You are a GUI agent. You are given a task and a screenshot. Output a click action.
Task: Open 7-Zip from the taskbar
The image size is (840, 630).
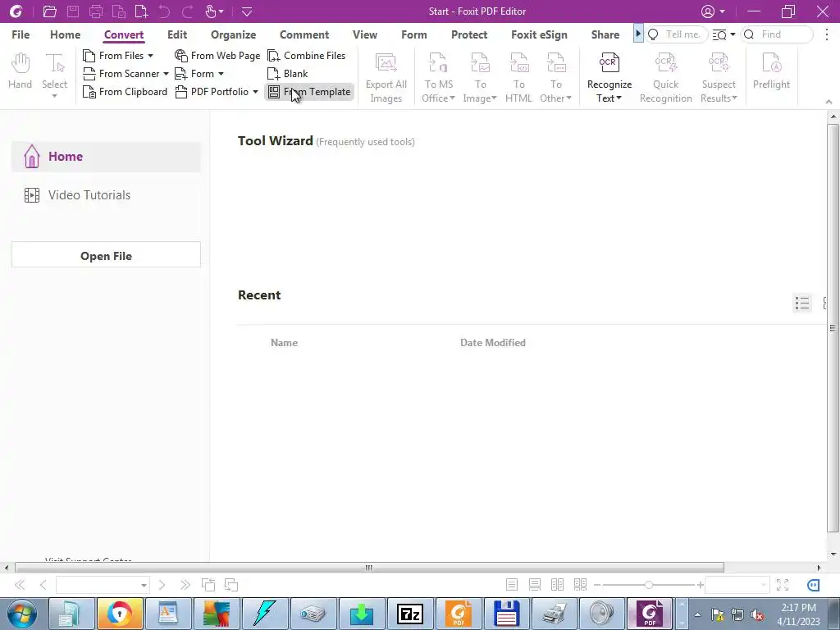(410, 614)
